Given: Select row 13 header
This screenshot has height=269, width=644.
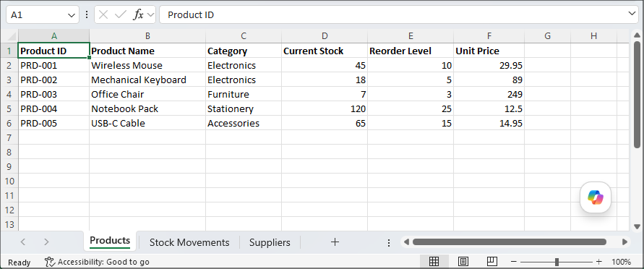Looking at the screenshot, I should point(9,224).
